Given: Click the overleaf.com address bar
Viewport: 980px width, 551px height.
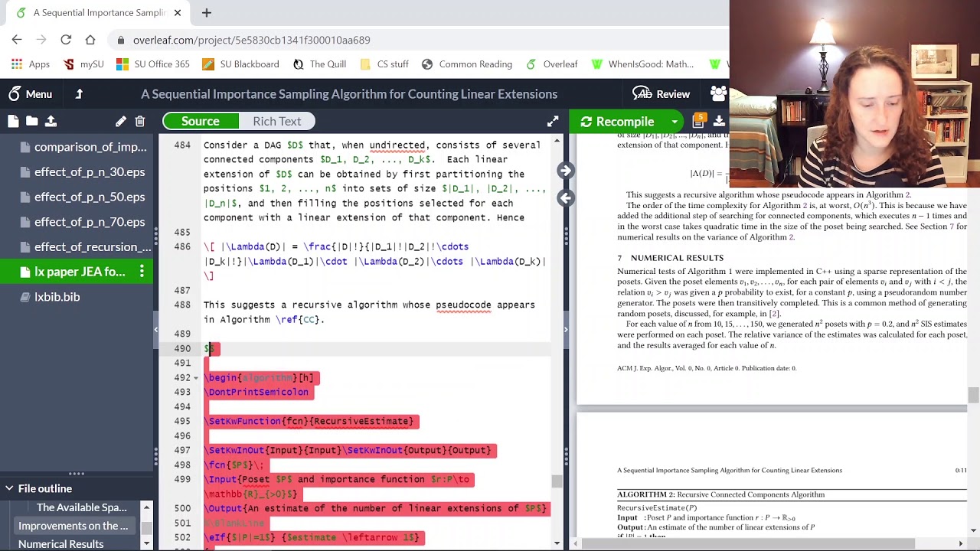Looking at the screenshot, I should tap(420, 40).
